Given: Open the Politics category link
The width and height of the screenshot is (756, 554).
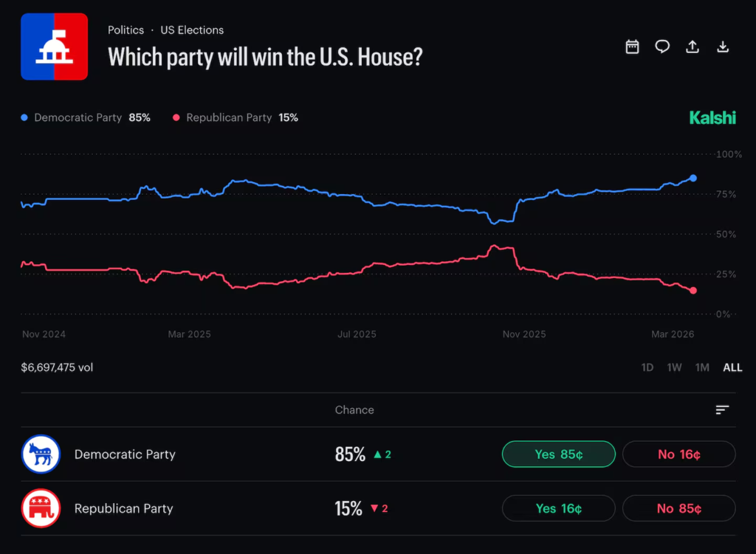Looking at the screenshot, I should point(126,30).
